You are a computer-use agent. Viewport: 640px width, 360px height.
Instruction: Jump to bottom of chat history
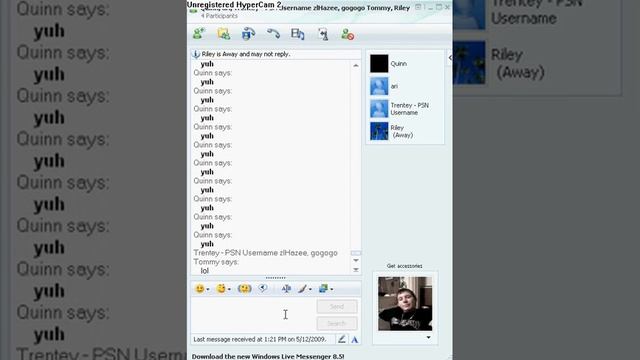356,269
